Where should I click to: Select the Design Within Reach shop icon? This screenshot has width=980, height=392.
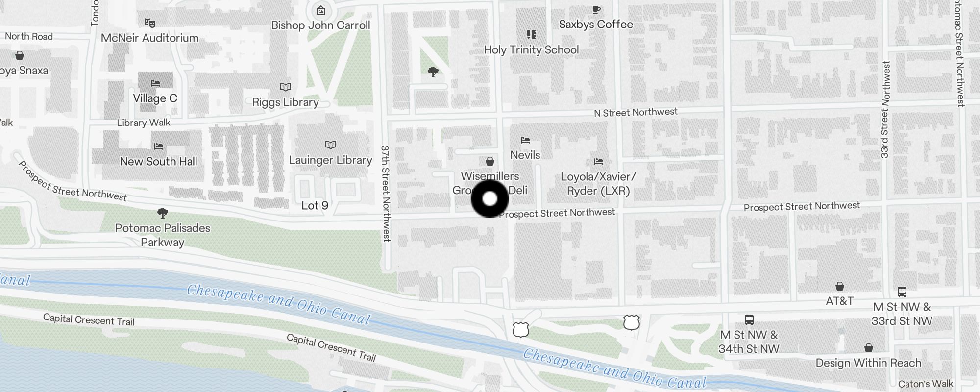click(x=868, y=348)
